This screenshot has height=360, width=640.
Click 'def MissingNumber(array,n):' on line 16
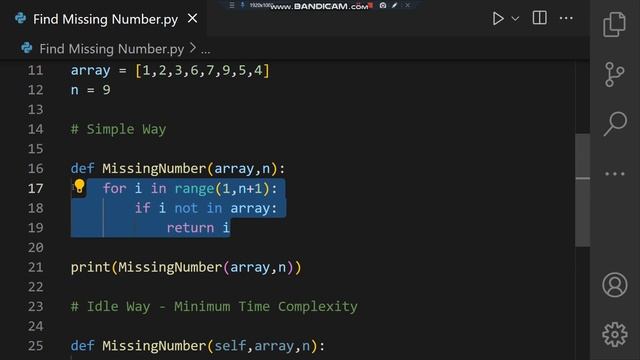178,169
